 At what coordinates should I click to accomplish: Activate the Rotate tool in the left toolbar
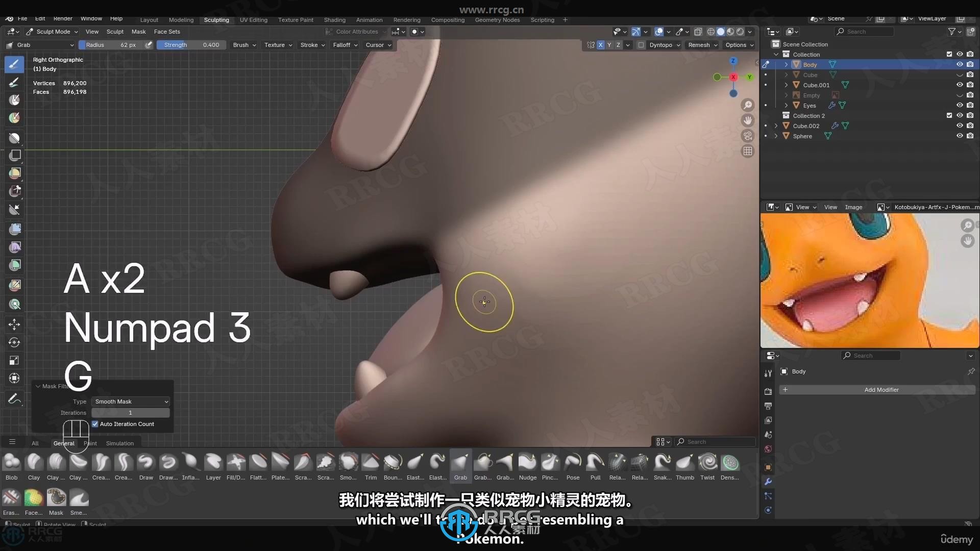[14, 342]
